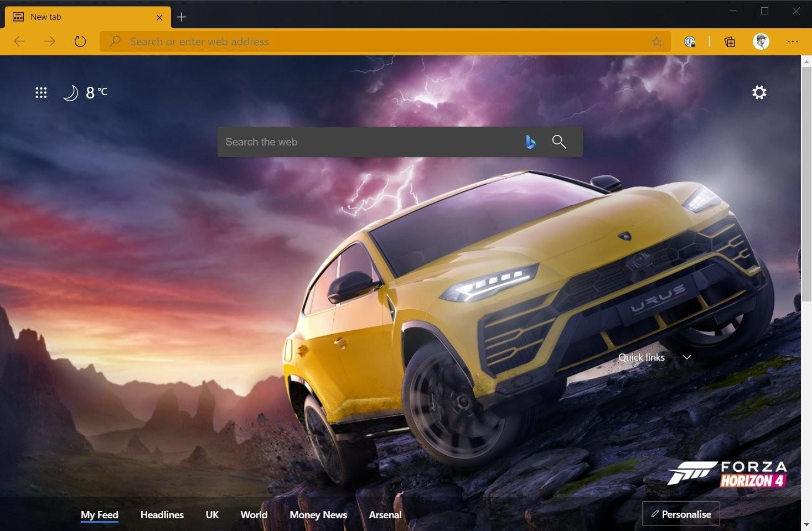The image size is (812, 531).
Task: Refresh the page with reload icon
Action: click(x=80, y=41)
